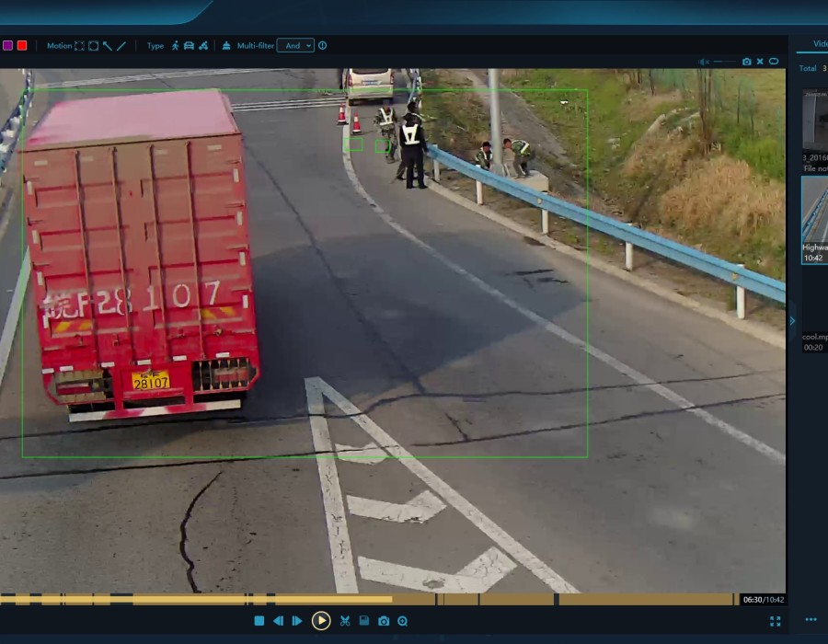Viewport: 828px width, 644px height.
Task: Pick the line-crossing motion tool
Action: point(121,46)
